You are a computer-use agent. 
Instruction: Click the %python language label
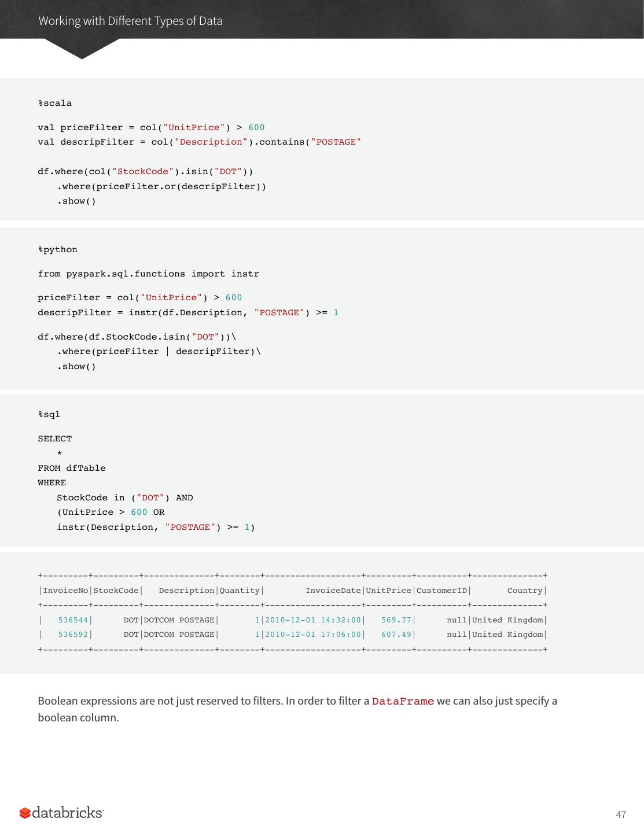58,250
